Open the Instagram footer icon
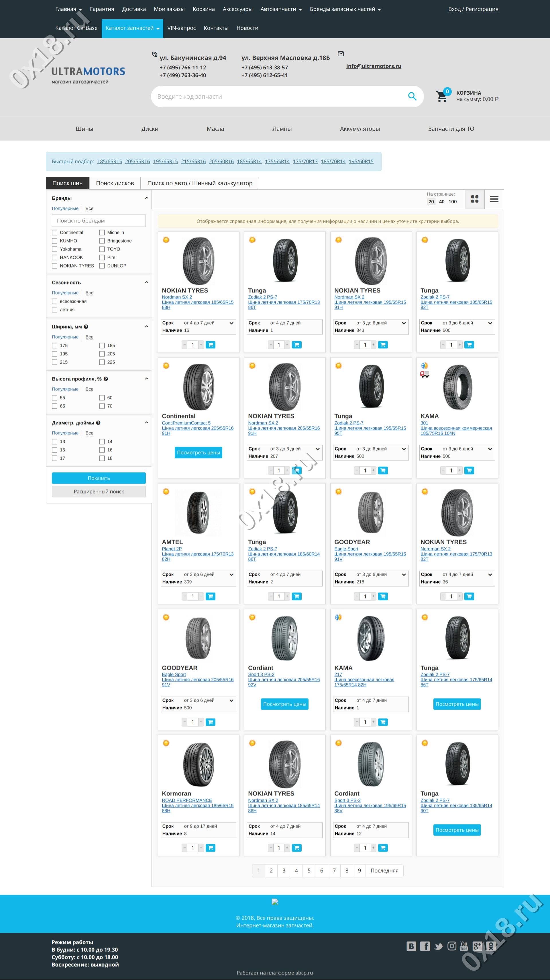550x980 pixels. [x=451, y=946]
